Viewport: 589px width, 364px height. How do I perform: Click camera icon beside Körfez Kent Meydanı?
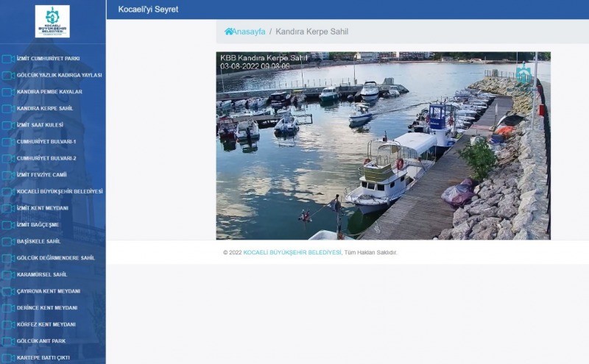click(8, 324)
